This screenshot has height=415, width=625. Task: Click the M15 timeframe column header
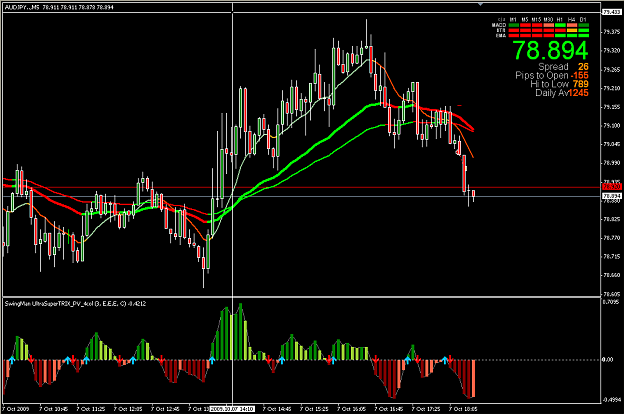[x=537, y=20]
